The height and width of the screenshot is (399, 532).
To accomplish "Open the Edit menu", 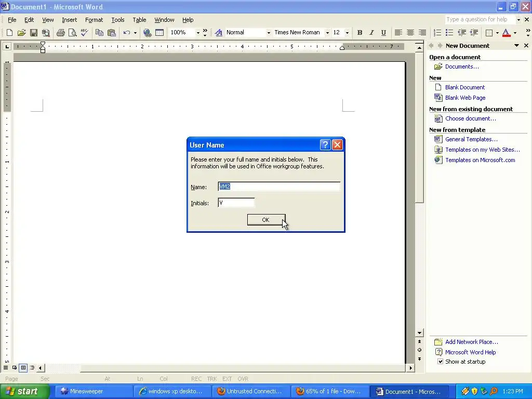I will (x=29, y=20).
